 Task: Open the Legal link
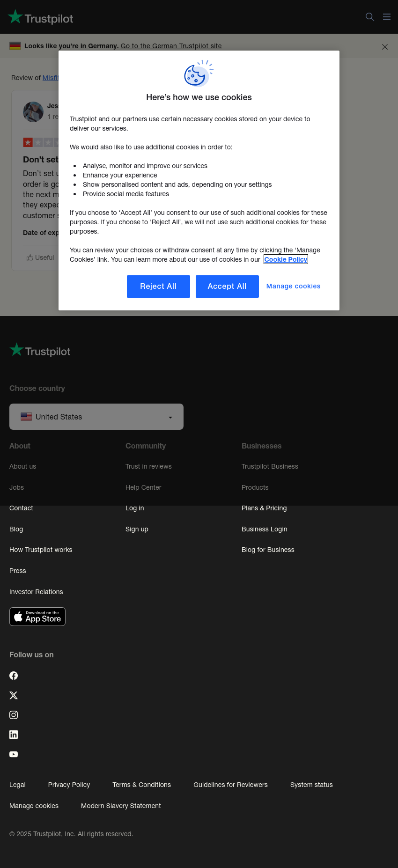(x=17, y=785)
